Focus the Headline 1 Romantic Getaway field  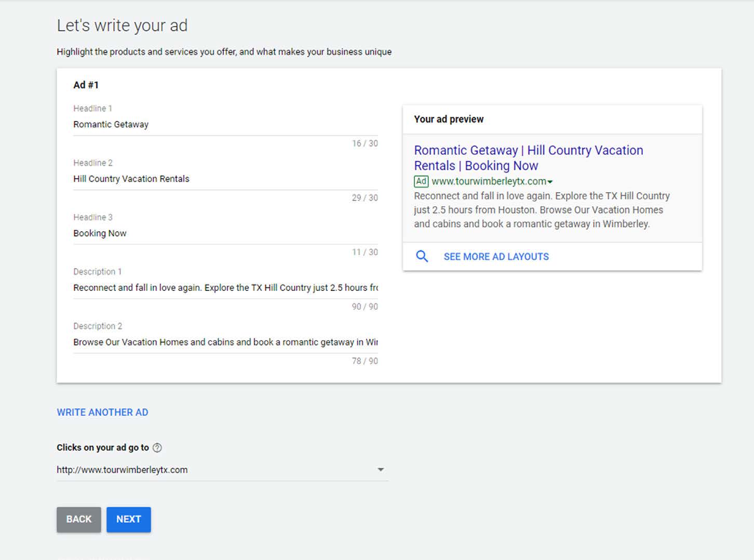coord(225,125)
